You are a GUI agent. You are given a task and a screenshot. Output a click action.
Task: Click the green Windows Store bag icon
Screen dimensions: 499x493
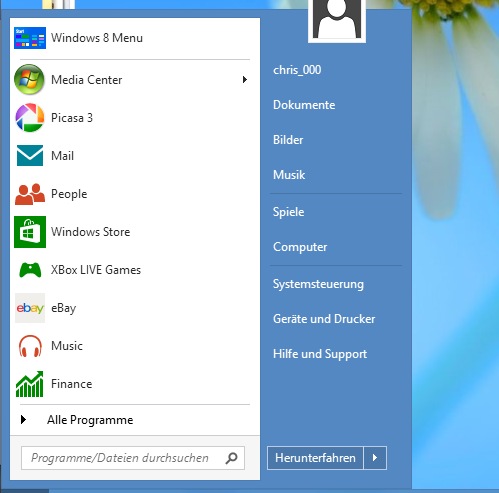tap(30, 232)
